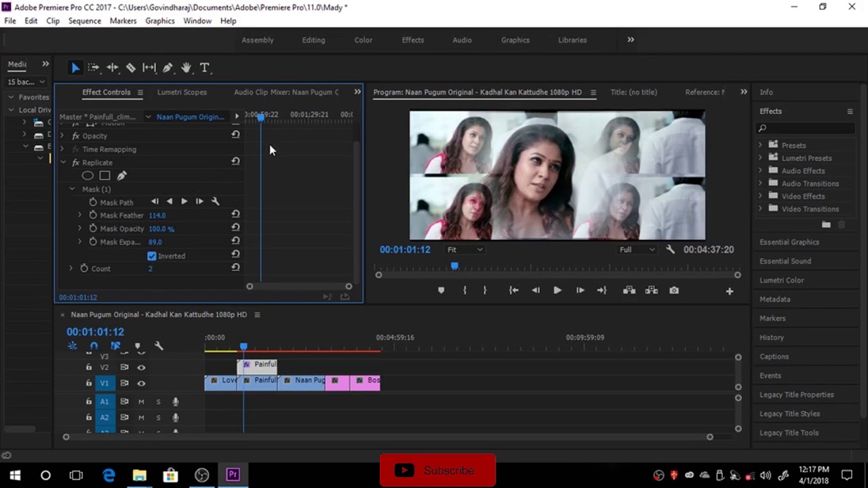The height and width of the screenshot is (488, 868).
Task: Select the Track Select Forward tool
Action: pos(94,68)
